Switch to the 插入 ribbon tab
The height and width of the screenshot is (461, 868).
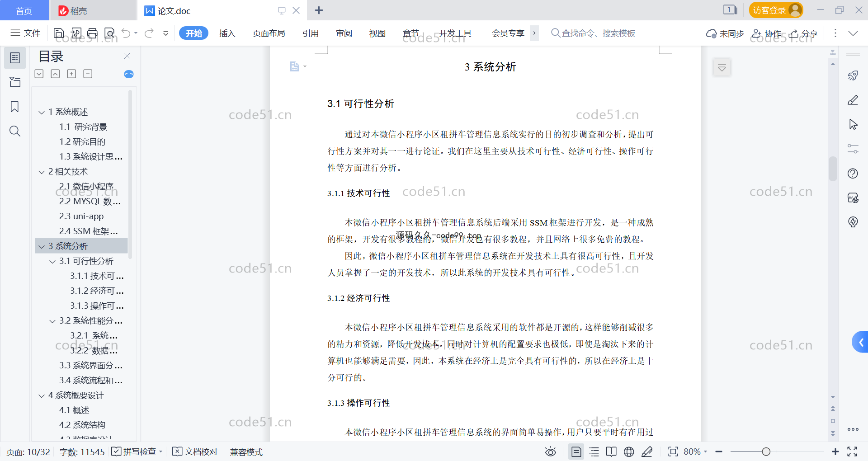(x=227, y=33)
